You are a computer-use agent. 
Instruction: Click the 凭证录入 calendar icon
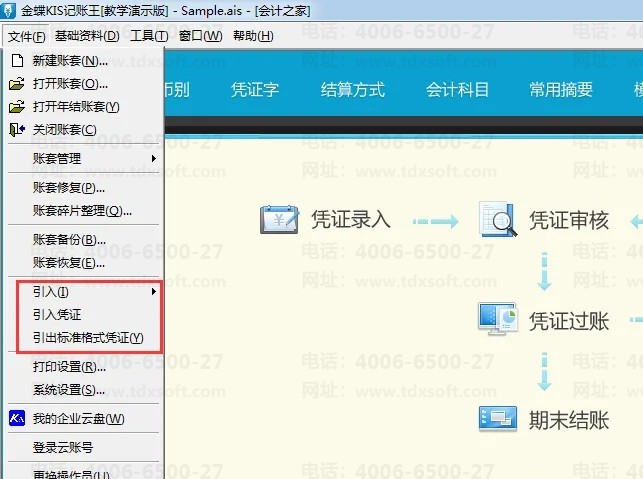(x=279, y=219)
